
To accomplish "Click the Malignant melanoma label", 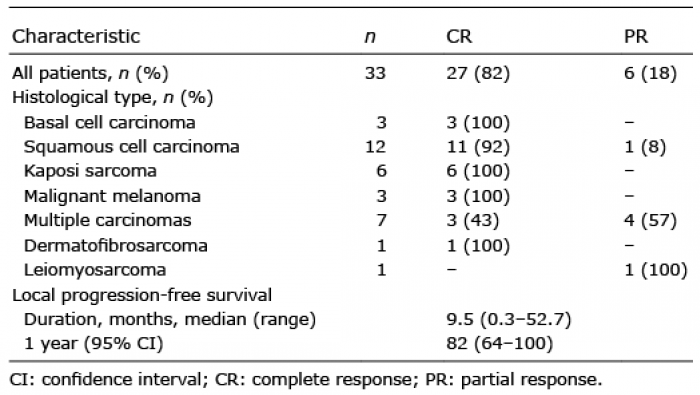I will [112, 196].
